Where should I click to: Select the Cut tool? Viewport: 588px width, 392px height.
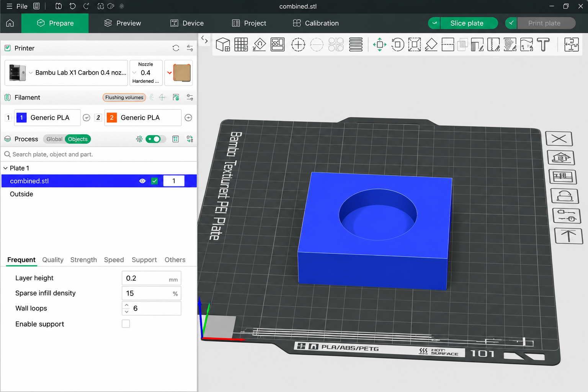(x=448, y=44)
